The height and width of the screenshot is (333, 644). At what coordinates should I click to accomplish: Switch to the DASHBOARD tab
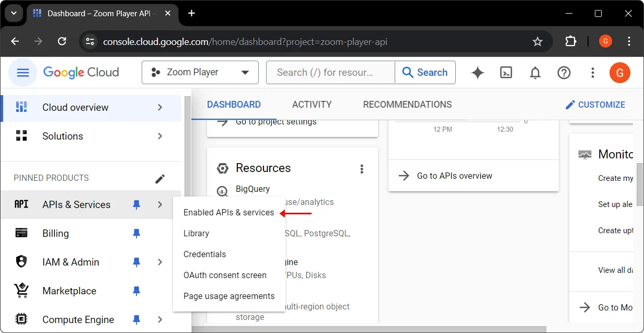coord(234,105)
